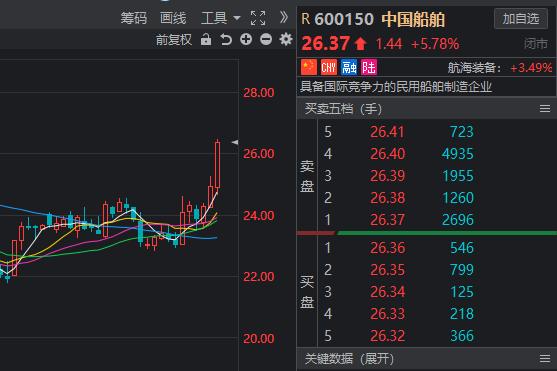Click the 融 margin financing badge
The image size is (557, 371).
[349, 67]
